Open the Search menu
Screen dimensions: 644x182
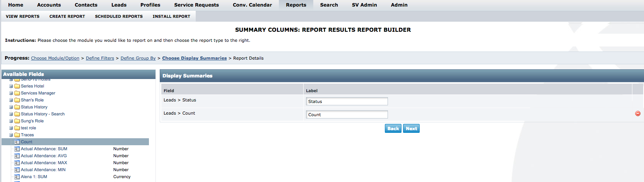[329, 5]
